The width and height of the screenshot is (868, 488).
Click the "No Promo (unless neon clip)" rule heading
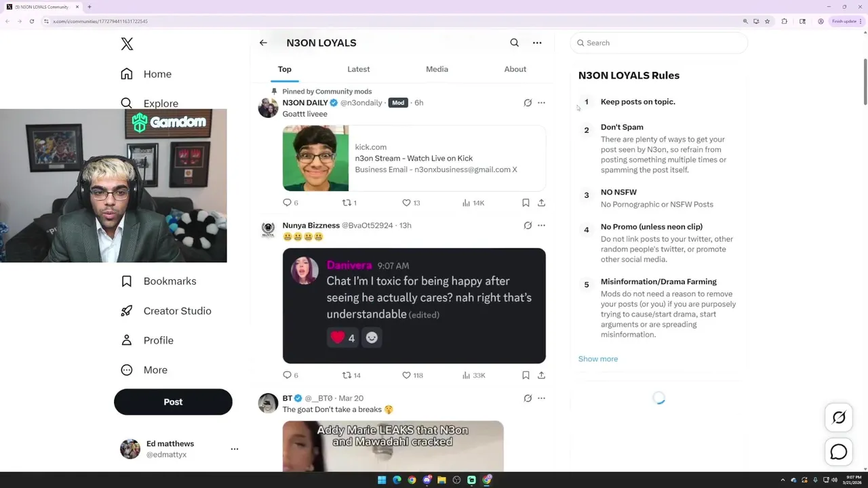[x=652, y=227]
